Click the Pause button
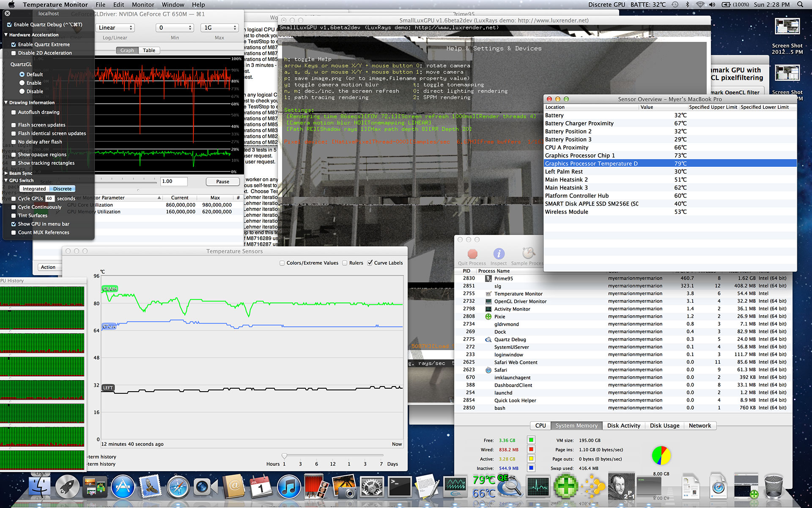This screenshot has height=508, width=812. click(222, 182)
